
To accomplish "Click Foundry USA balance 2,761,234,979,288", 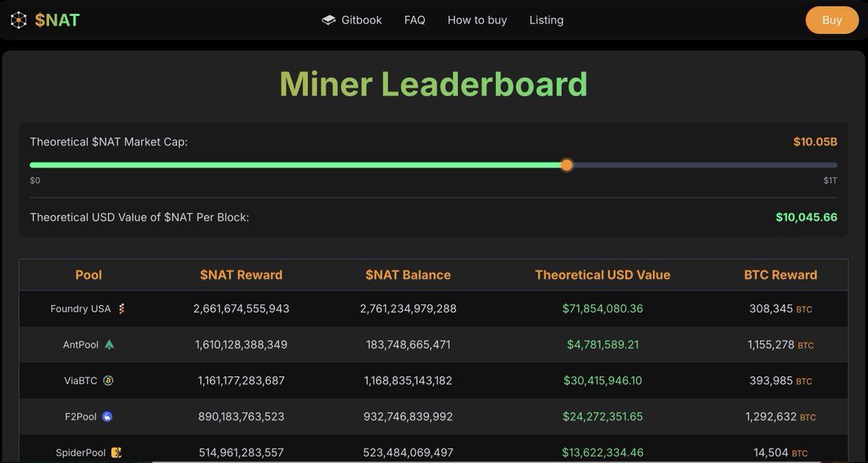I will [408, 309].
